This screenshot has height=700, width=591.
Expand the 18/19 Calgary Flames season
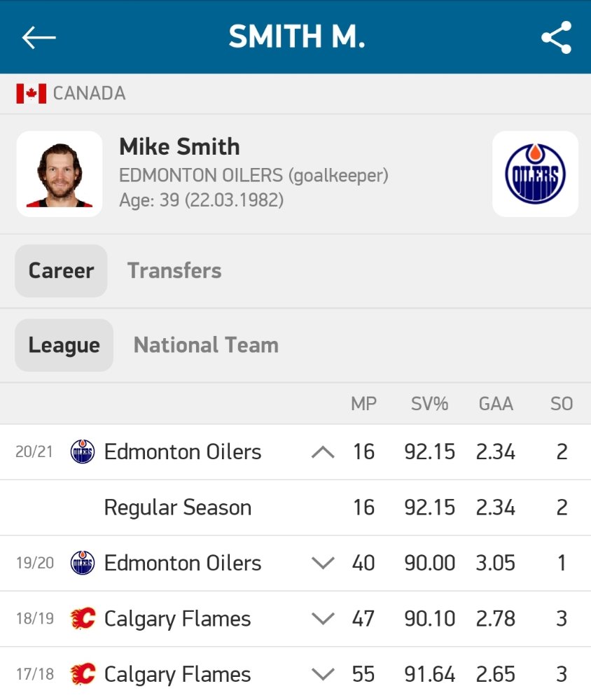pos(323,619)
